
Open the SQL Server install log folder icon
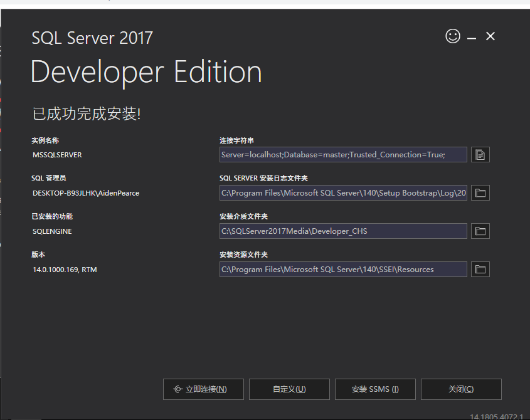point(480,193)
